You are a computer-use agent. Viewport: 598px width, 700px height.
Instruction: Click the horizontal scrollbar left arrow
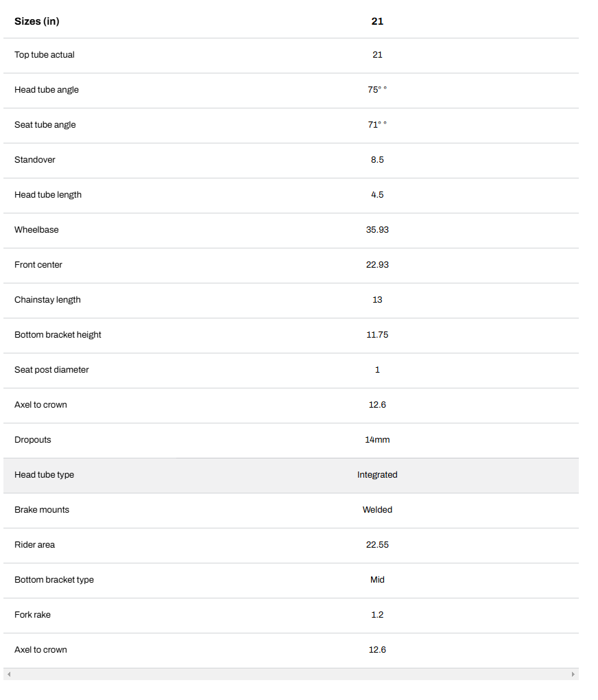tap(9, 675)
